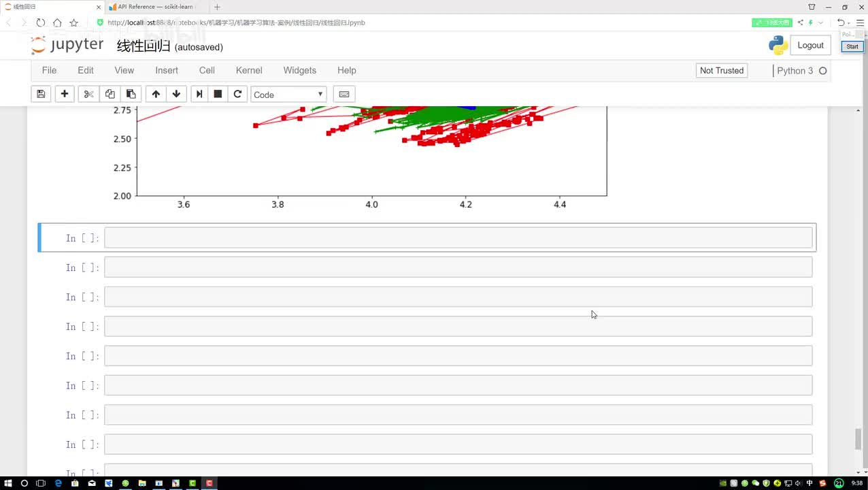This screenshot has width=868, height=490.
Task: Click the Python logo icon in the header
Action: click(778, 46)
